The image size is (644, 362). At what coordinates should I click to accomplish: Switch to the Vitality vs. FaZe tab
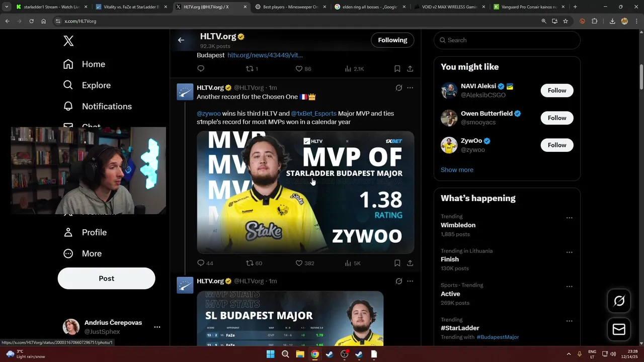click(x=131, y=7)
